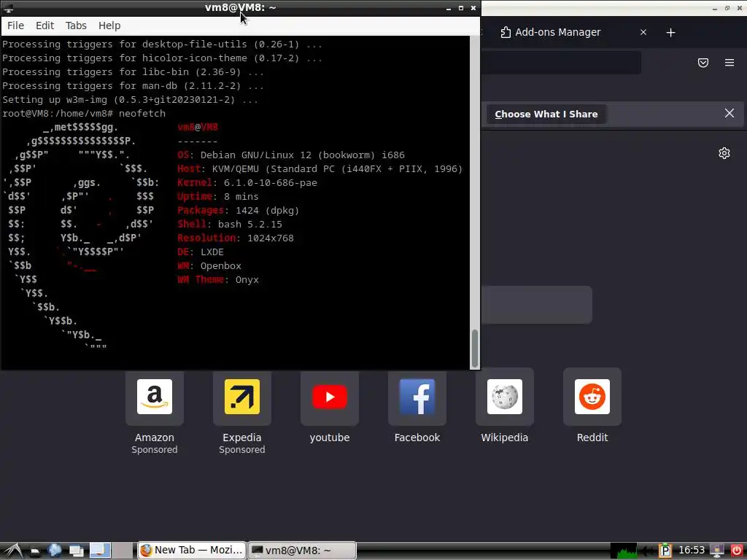
Task: Open the terminal window menu icon
Action: 9,8
